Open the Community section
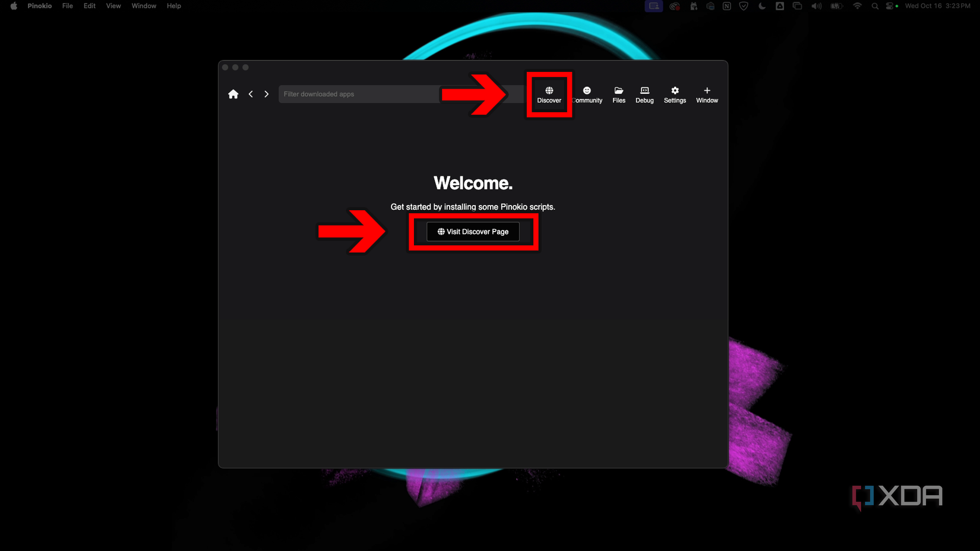Viewport: 980px width, 551px height. [x=587, y=95]
